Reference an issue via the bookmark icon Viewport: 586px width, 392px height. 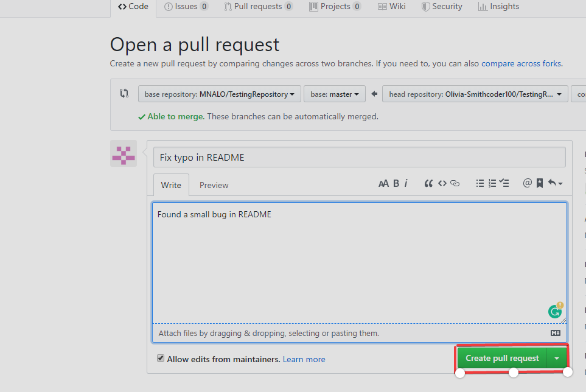point(540,183)
